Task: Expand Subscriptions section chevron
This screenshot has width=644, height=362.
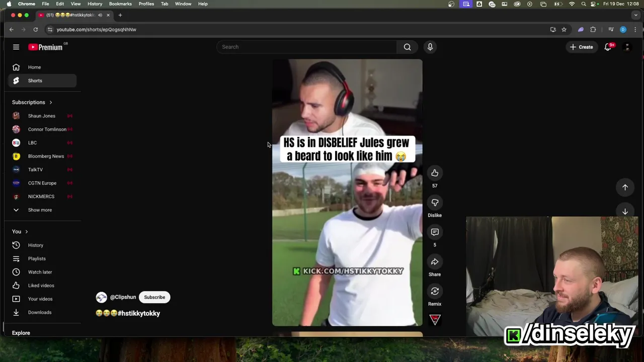Action: [x=50, y=102]
